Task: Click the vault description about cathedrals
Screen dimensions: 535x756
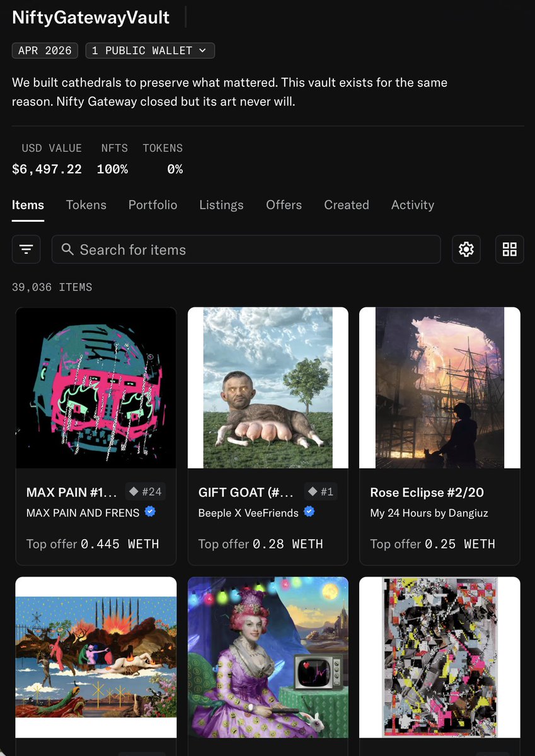Action: 229,92
